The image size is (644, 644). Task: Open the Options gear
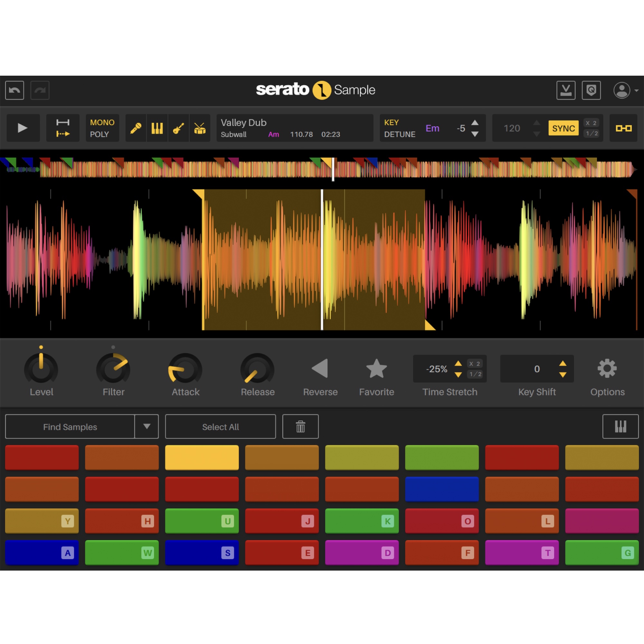coord(607,368)
